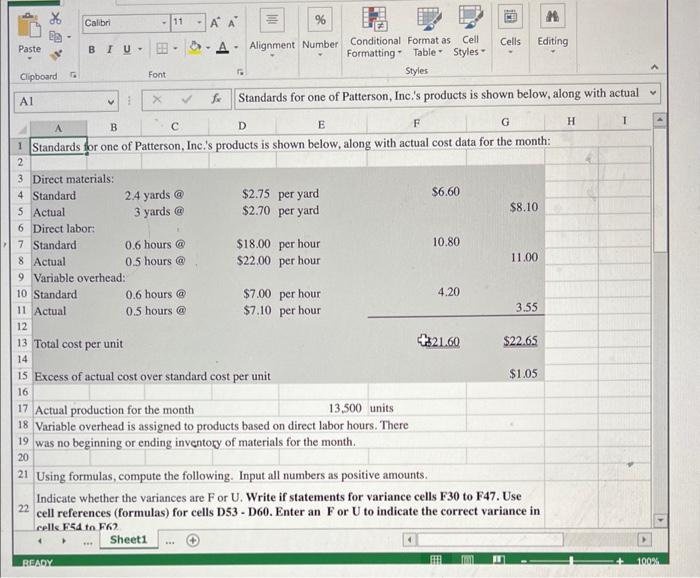Click the Sheet1 tab
Viewport: 700px width, 578px height.
coord(128,540)
